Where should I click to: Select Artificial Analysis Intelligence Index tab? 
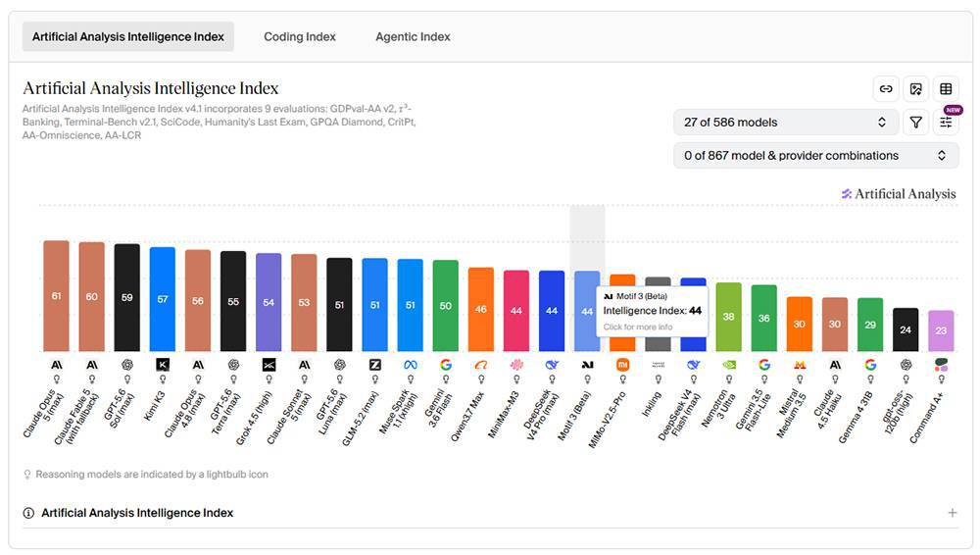[128, 37]
